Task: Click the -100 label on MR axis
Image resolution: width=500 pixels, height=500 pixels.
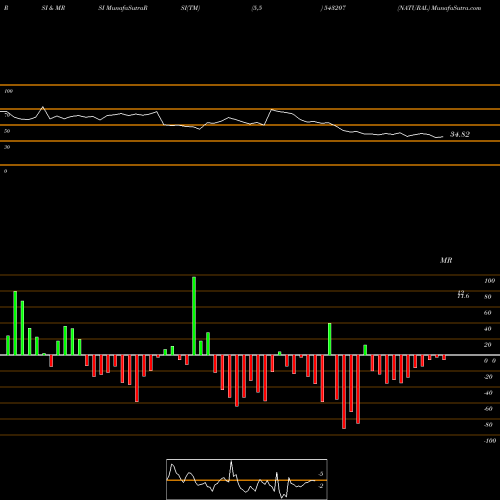Action: click(x=490, y=441)
